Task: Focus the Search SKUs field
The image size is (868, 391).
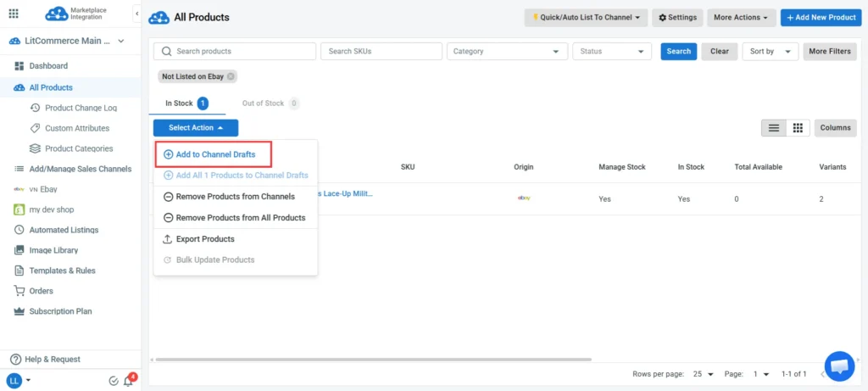Action: pos(381,52)
